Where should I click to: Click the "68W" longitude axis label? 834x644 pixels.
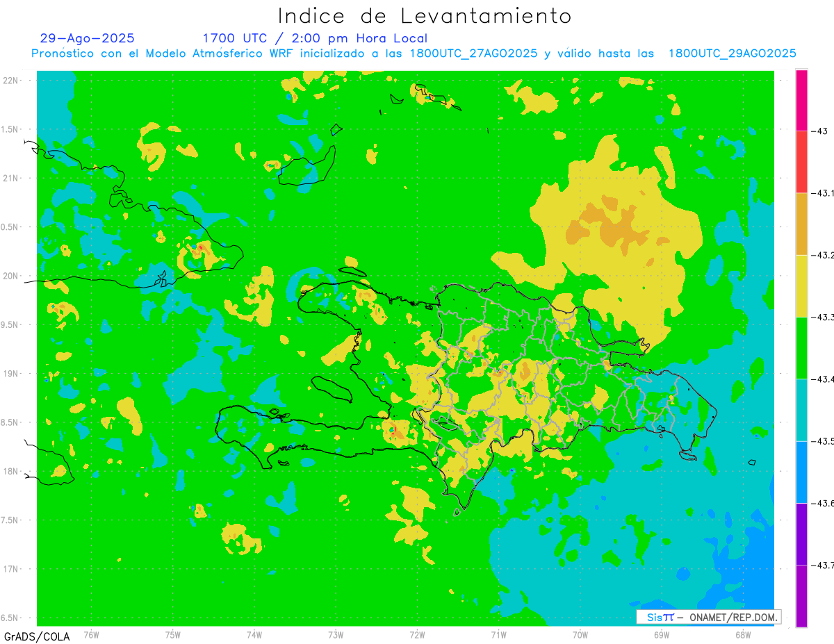click(743, 634)
